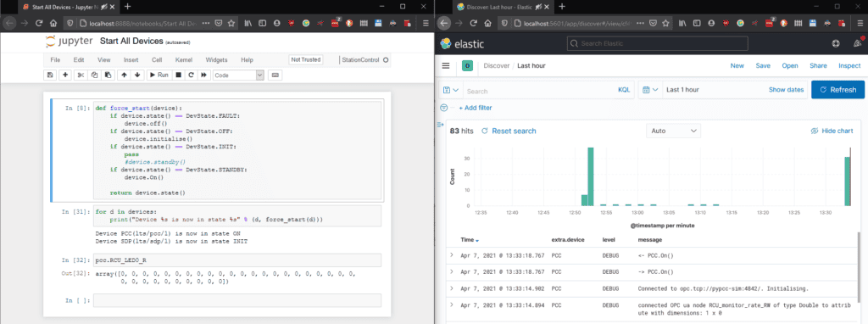Click Not Trusted notebook button
868x324 pixels.
(x=306, y=60)
